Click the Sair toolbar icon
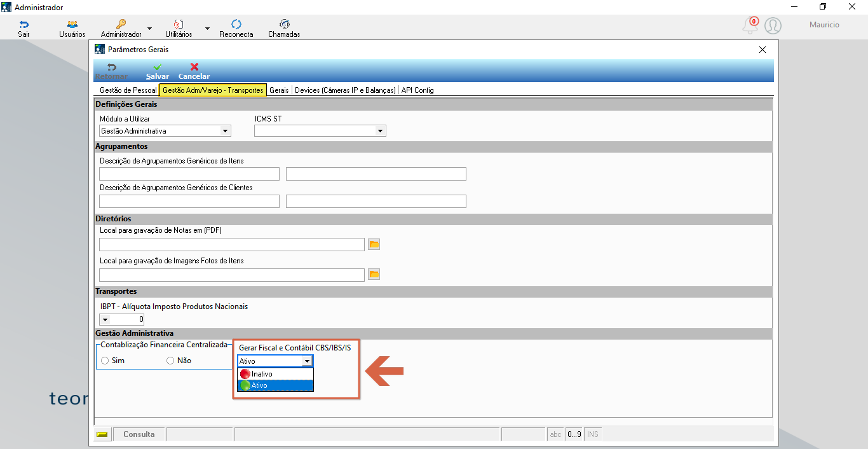The width and height of the screenshot is (868, 449). point(24,24)
